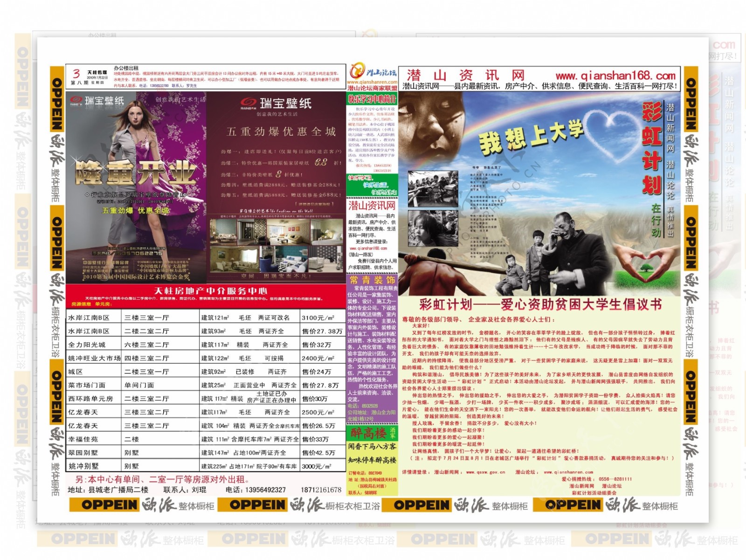This screenshot has height=560, width=746.
Task: Select the 全力阳光城 table row
Action: coord(206,345)
